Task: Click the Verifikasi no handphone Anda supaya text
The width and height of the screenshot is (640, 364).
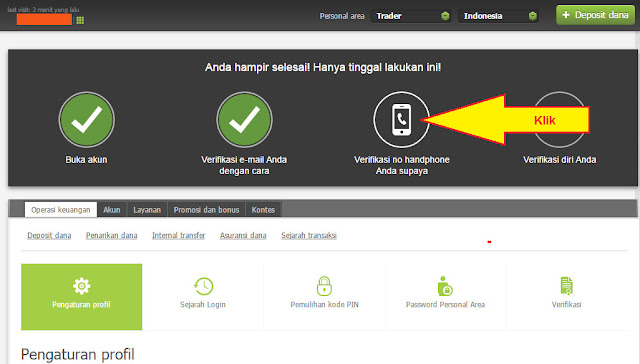Action: (x=402, y=165)
